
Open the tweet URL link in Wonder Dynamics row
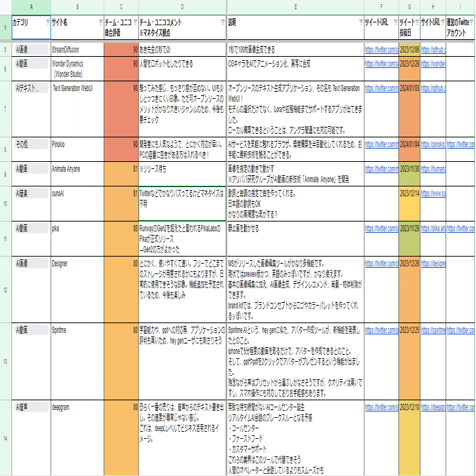[381, 64]
